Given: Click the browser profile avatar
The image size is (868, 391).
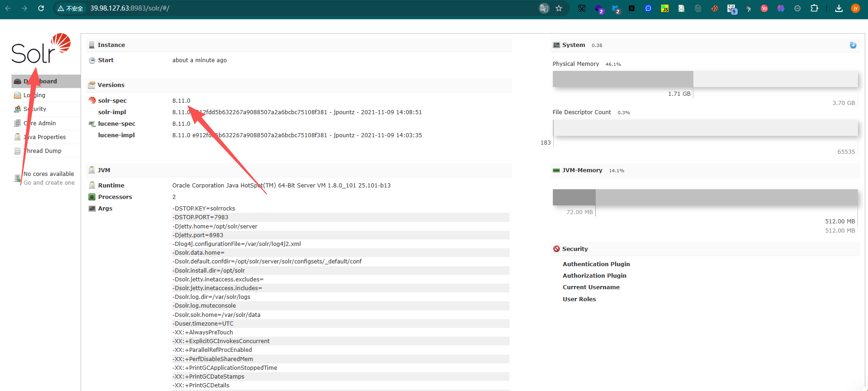Looking at the screenshot, I should [855, 8].
